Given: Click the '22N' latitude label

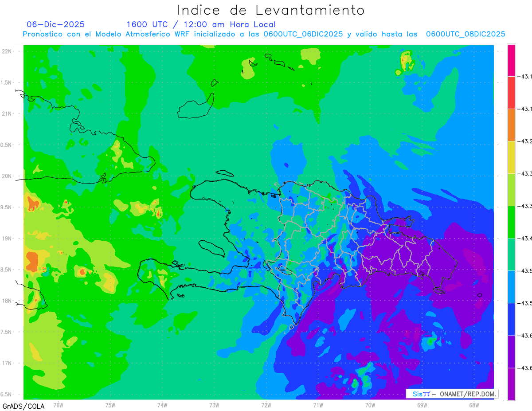Looking at the screenshot, I should [x=6, y=51].
